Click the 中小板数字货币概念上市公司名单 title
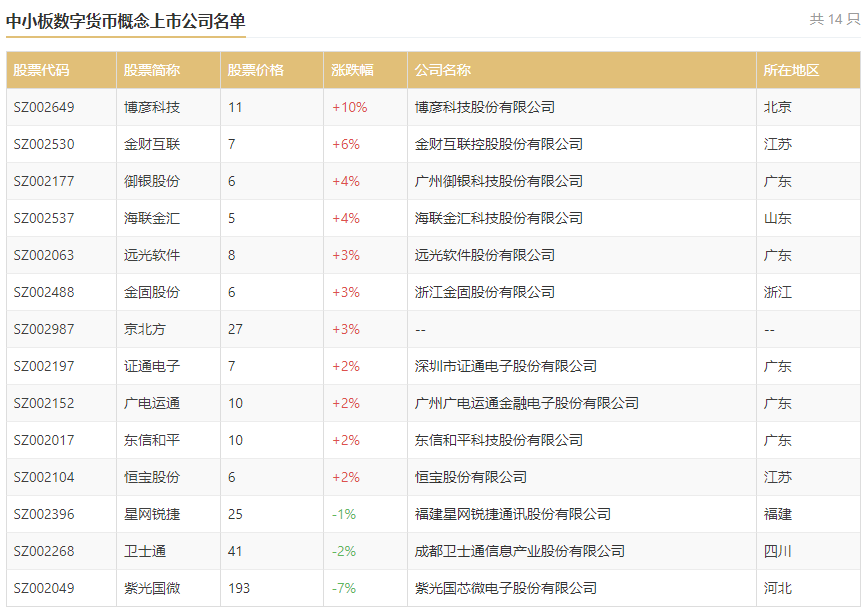Viewport: 863px width, 614px height. coord(125,21)
